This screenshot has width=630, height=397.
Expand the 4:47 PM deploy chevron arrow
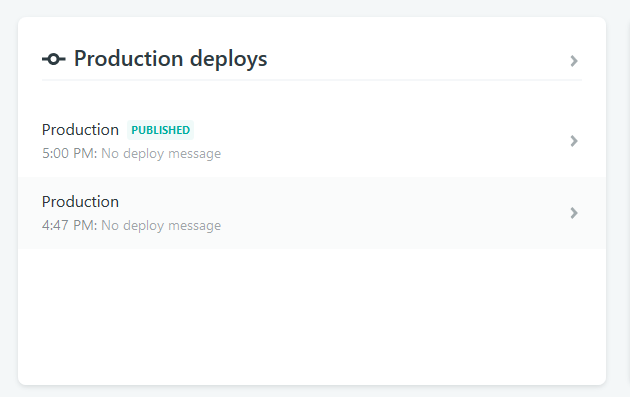click(574, 213)
